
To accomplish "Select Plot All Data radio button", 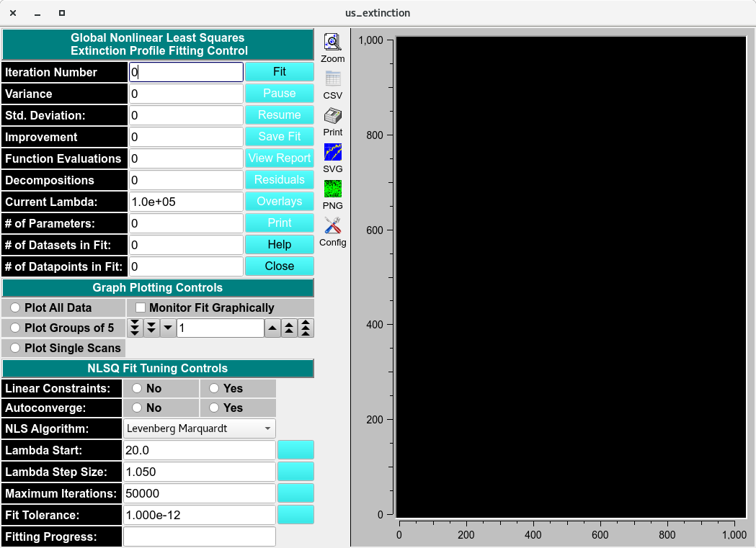I will pos(15,307).
